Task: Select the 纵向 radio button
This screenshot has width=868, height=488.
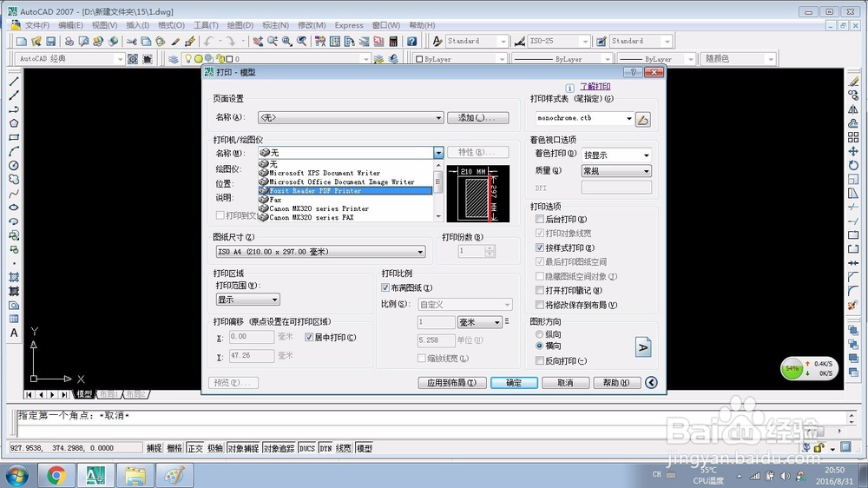Action: tap(539, 334)
